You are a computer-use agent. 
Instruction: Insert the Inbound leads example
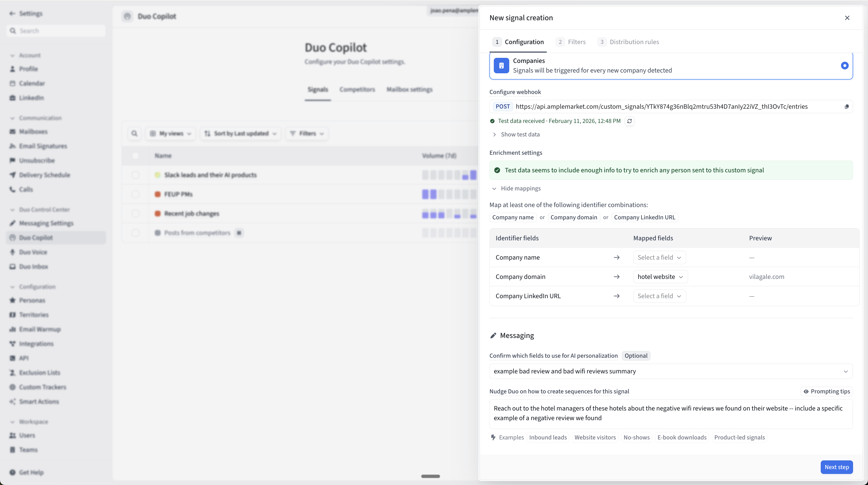[548, 437]
